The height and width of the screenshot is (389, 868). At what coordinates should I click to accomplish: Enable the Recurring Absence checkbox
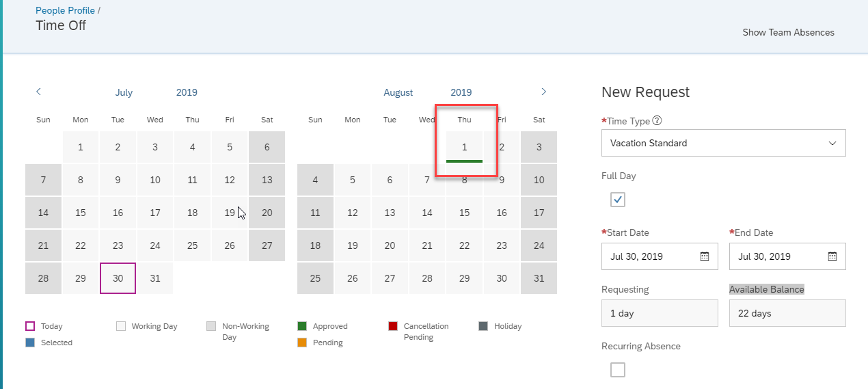click(618, 370)
